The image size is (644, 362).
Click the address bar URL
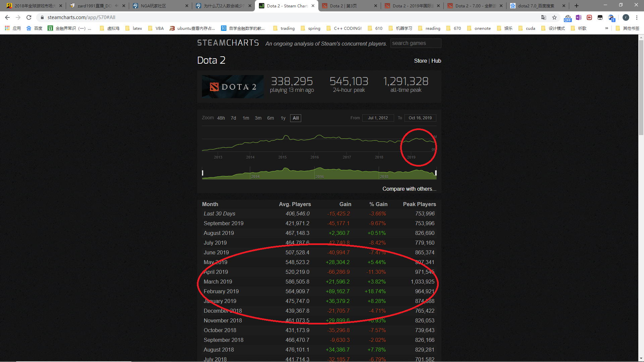click(82, 17)
